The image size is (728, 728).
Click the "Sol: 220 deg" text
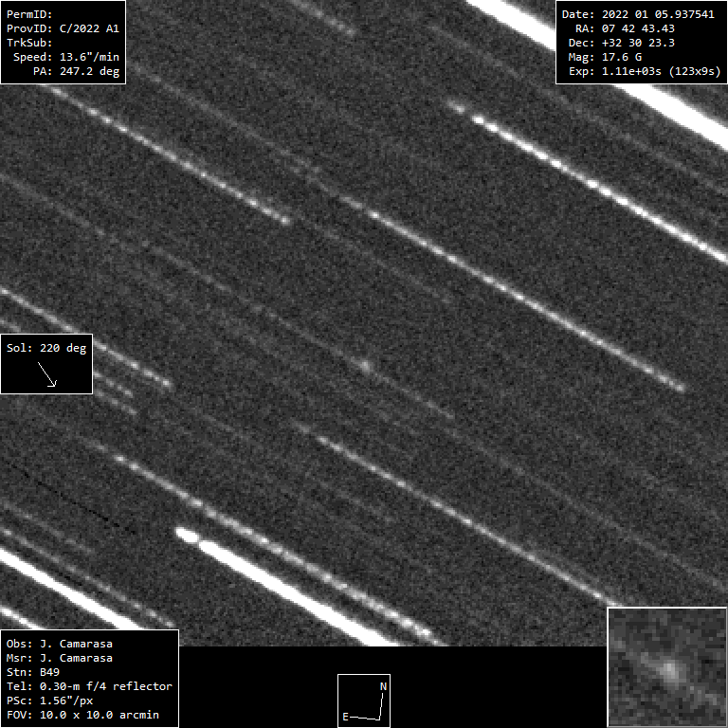(46, 348)
